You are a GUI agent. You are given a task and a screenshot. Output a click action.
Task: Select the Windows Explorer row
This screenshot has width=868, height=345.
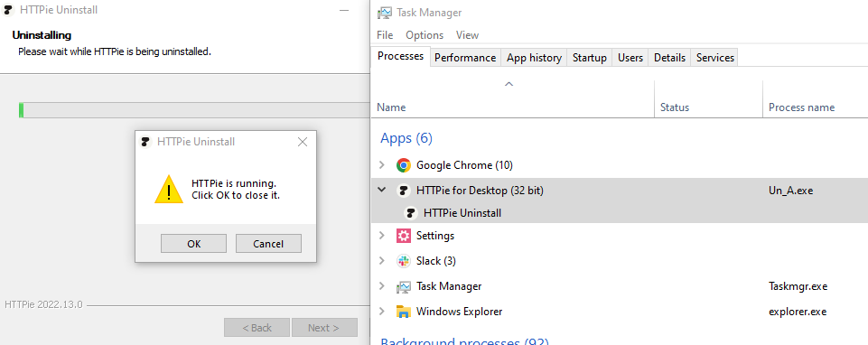pyautogui.click(x=620, y=312)
